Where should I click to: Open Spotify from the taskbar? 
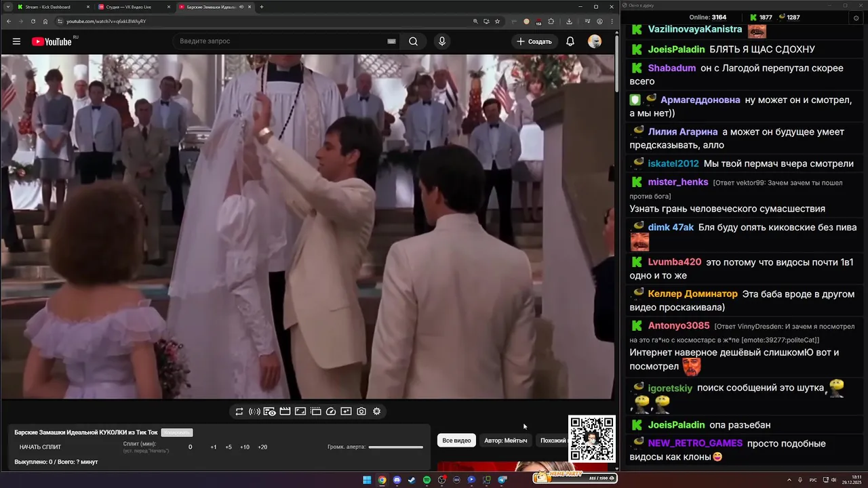427,480
